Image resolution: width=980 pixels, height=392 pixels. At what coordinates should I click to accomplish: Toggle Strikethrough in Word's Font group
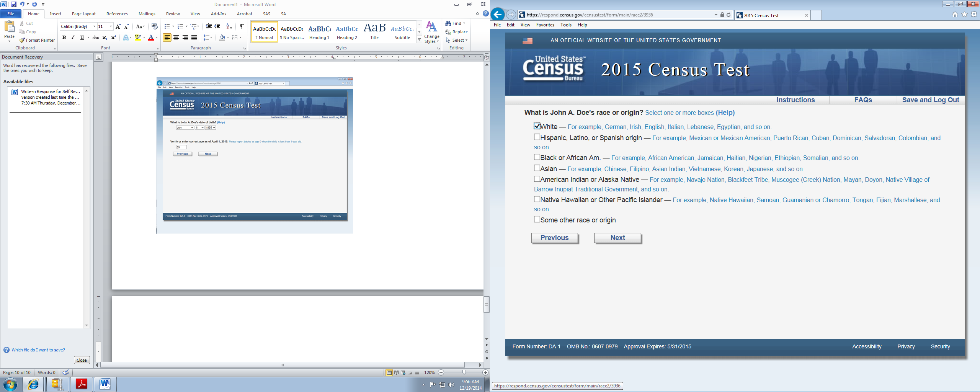(x=96, y=38)
